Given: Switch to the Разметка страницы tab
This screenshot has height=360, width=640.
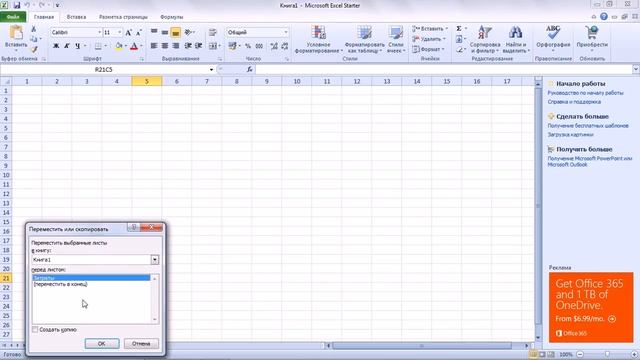Looking at the screenshot, I should pyautogui.click(x=123, y=17).
